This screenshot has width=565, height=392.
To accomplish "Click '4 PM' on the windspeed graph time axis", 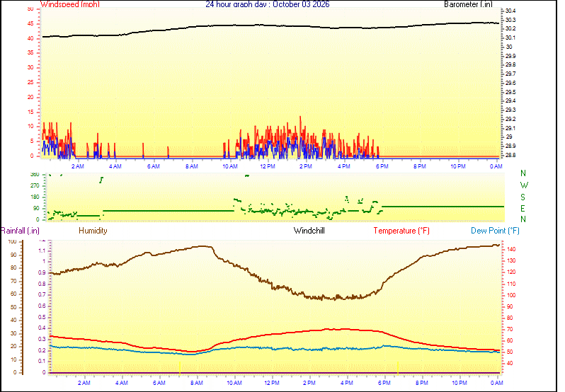I will point(344,166).
